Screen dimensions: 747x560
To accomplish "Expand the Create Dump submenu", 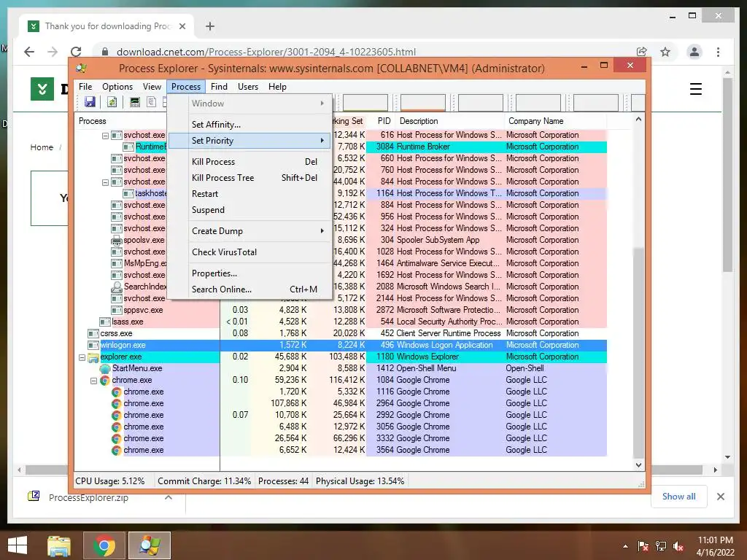I will 250,231.
